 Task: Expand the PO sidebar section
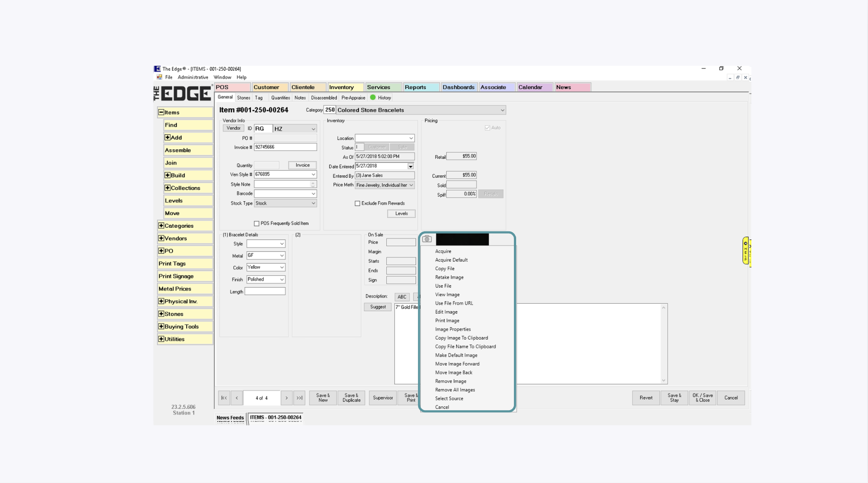coord(161,251)
